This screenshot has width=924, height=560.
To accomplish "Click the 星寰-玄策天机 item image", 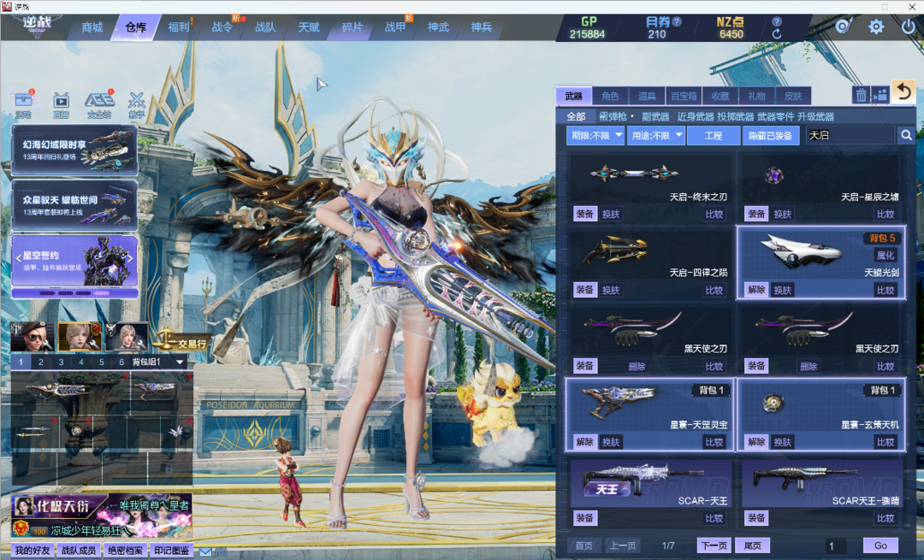I will 773,403.
